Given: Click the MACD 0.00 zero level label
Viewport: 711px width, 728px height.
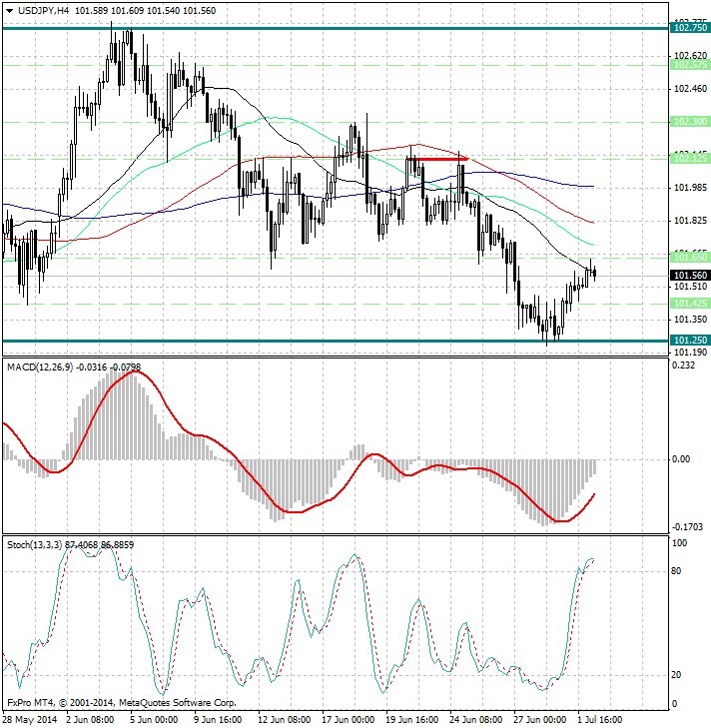Looking at the screenshot, I should pos(682,459).
